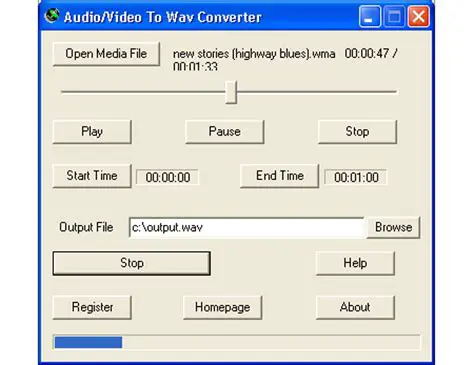Select the 00:01:00 end time field
This screenshot has width=474, height=365.
tap(356, 177)
